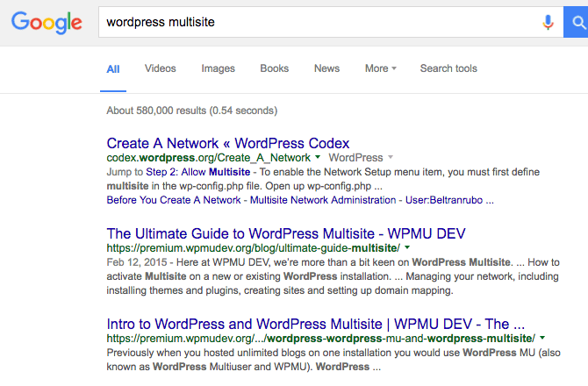The image size is (588, 386).
Task: Expand green arrow after codex.wordpress.org URL
Action: [318, 157]
